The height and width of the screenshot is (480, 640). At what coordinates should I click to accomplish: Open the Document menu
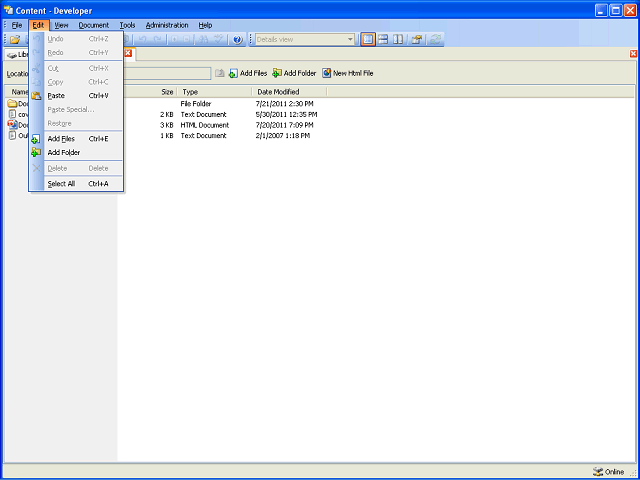[94, 25]
